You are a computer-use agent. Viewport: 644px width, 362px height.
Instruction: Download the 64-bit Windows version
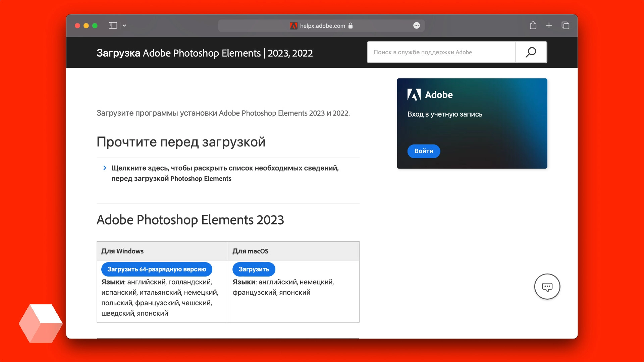(157, 269)
